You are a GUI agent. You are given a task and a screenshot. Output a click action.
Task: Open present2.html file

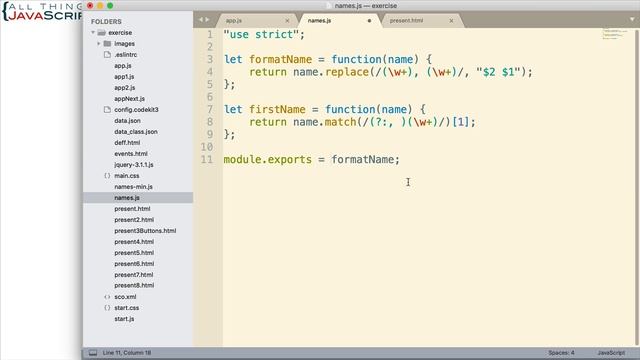pos(134,220)
